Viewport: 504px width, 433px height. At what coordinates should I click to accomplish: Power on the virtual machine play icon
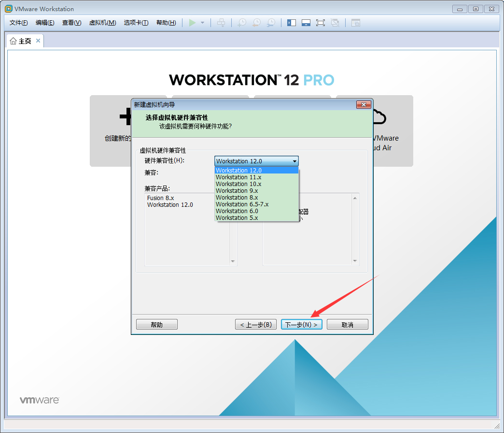coord(193,22)
